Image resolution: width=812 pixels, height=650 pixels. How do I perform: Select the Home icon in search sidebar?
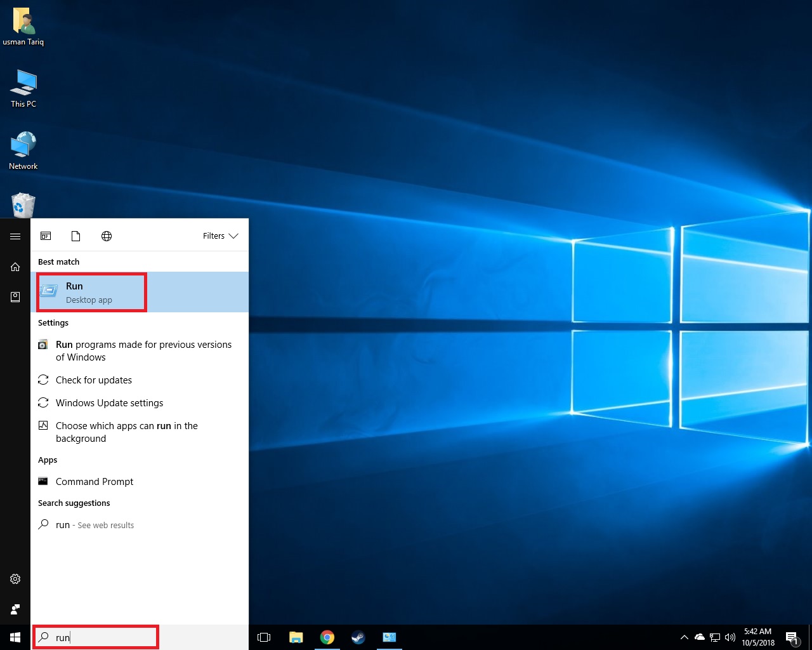[x=15, y=267]
